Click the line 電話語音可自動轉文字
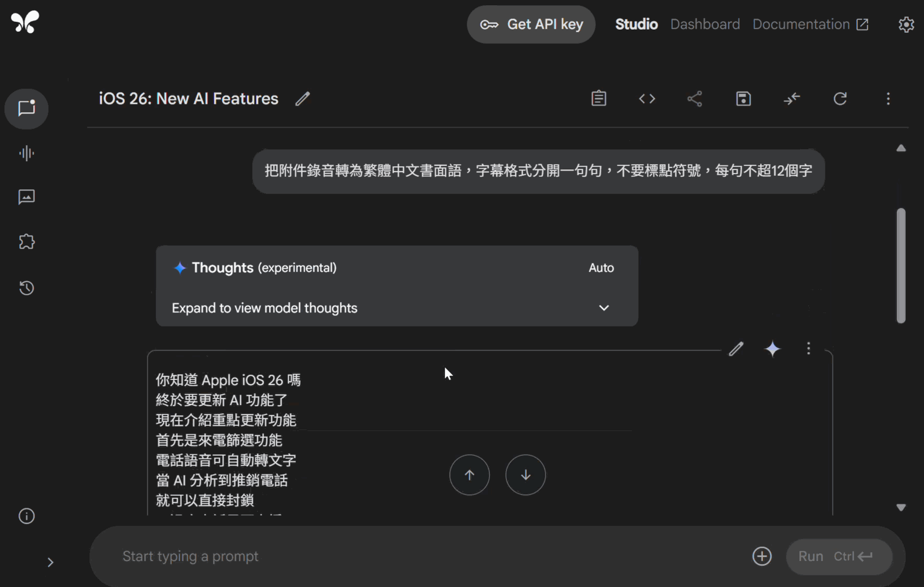Image resolution: width=924 pixels, height=587 pixels. click(226, 460)
